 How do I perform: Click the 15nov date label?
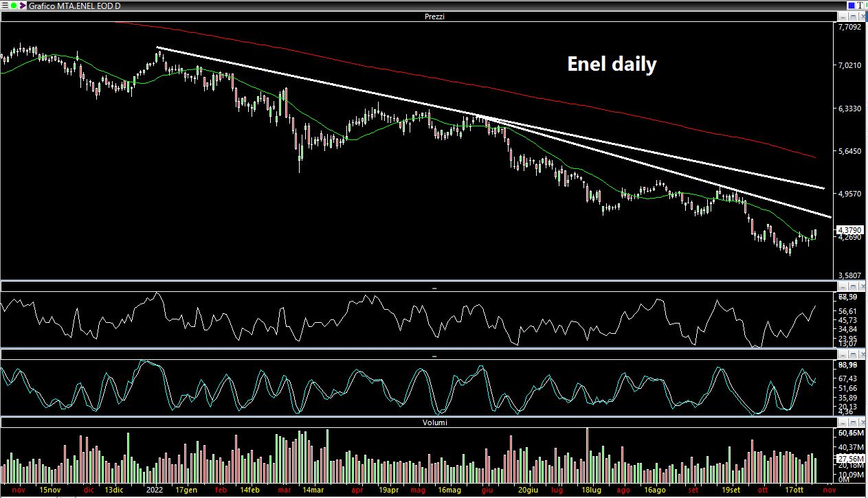pyautogui.click(x=50, y=490)
